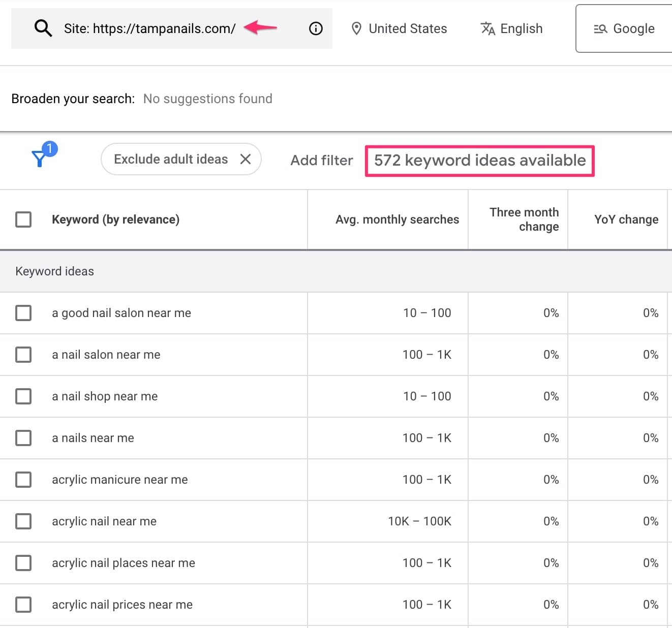The image size is (672, 628).
Task: Open the United States location selector
Action: pos(407,28)
